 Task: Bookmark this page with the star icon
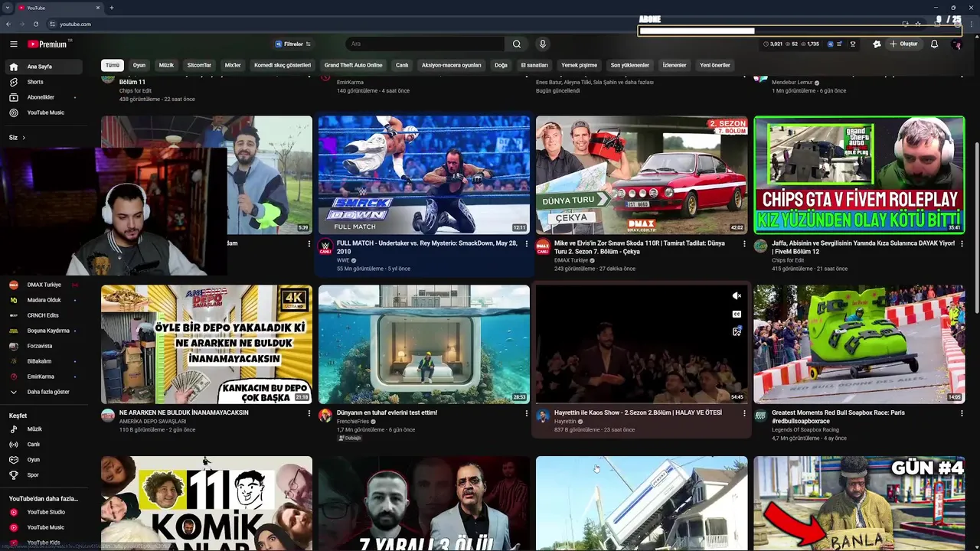pyautogui.click(x=918, y=24)
